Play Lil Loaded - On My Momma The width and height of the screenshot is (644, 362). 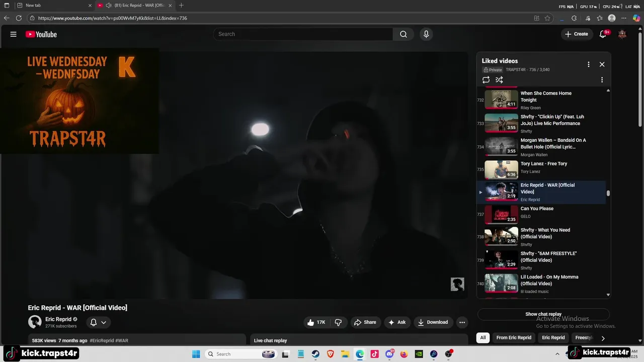click(x=541, y=284)
